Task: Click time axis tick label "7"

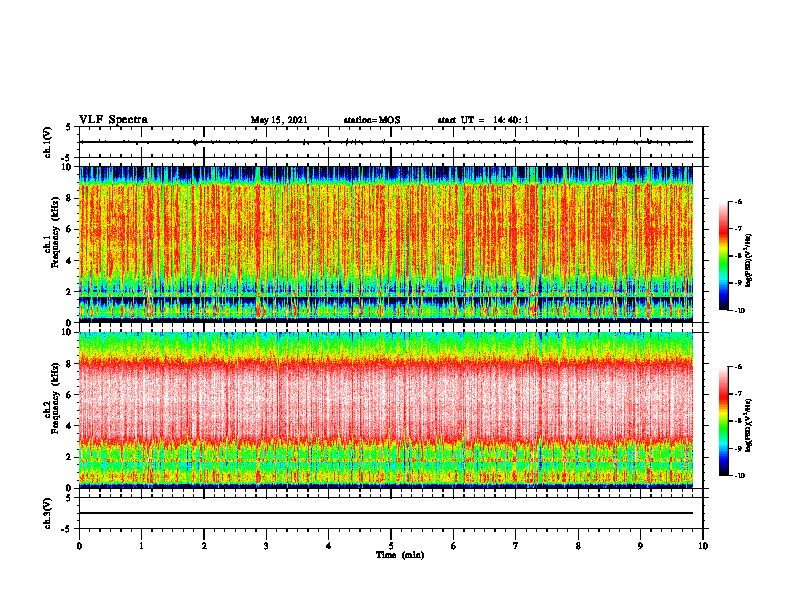Action: [516, 546]
